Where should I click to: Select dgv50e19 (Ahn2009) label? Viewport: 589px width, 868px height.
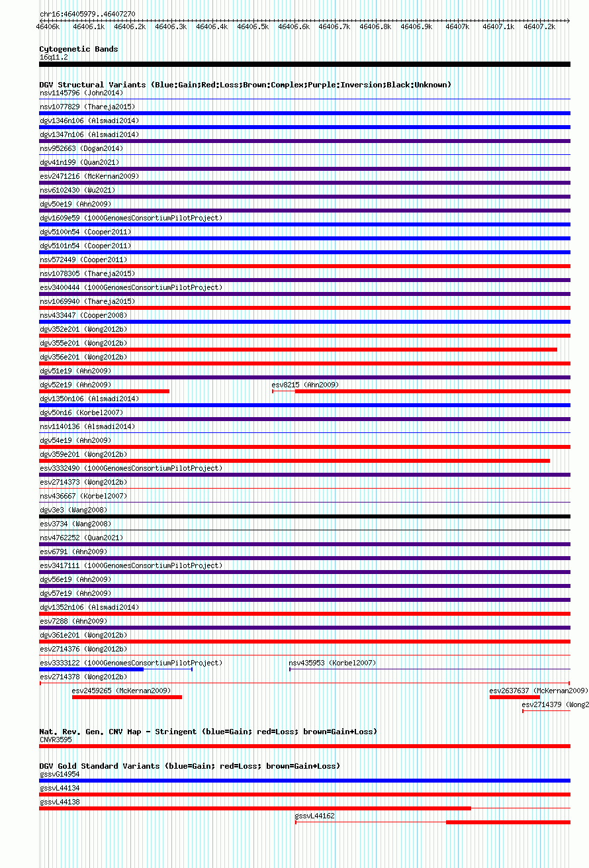pyautogui.click(x=75, y=204)
